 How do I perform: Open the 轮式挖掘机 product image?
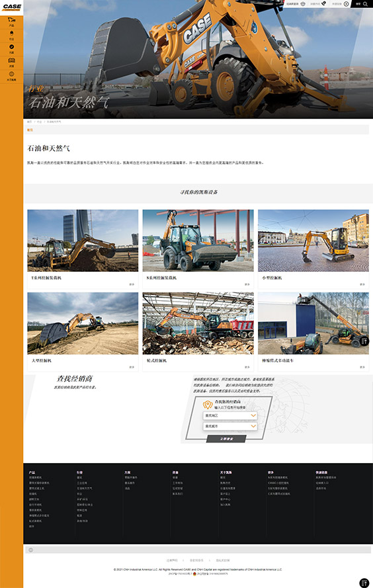coord(198,323)
